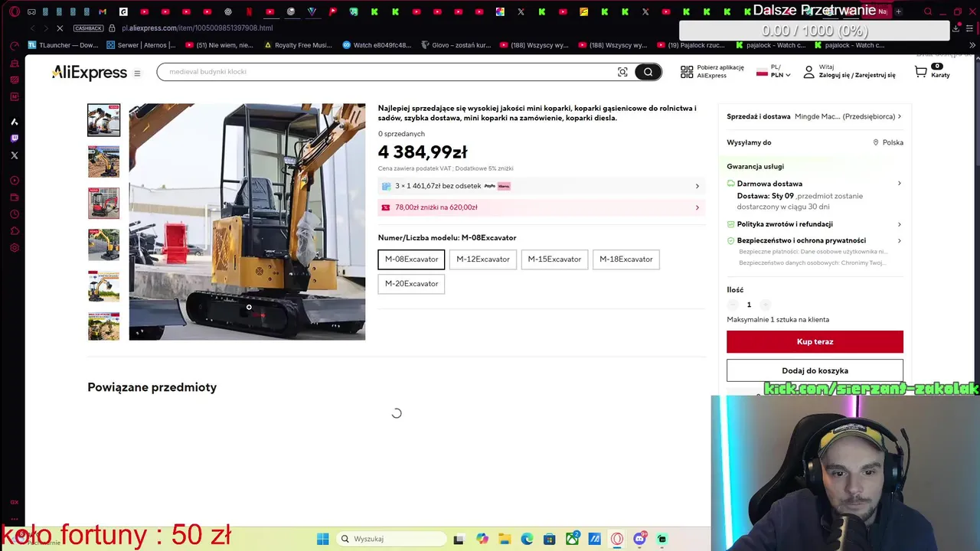Open Microsoft Store from the taskbar

click(549, 539)
